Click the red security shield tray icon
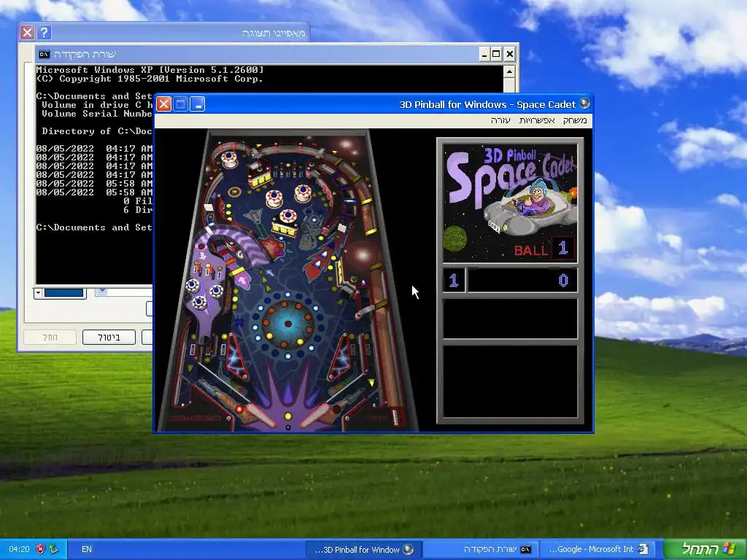Image resolution: width=747 pixels, height=560 pixels. click(x=41, y=549)
